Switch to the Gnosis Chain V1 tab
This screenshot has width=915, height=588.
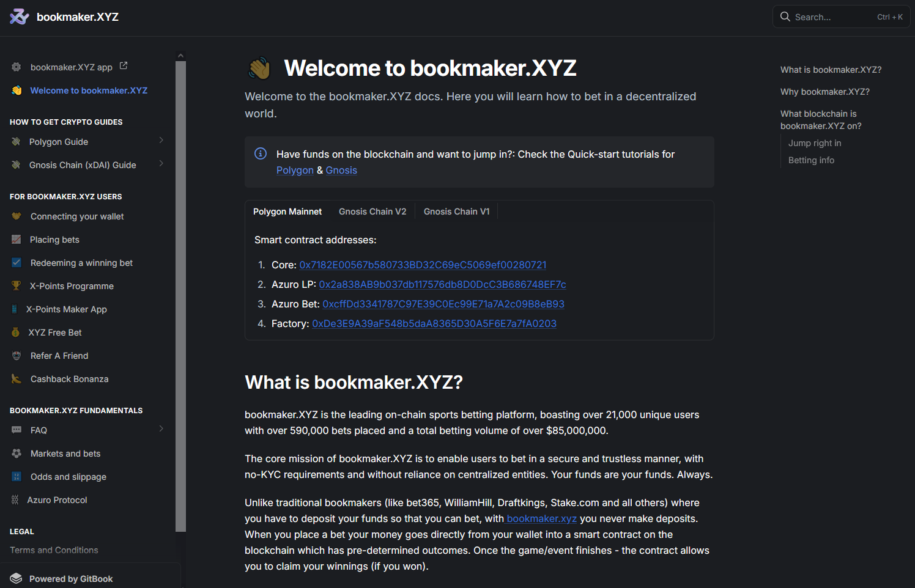[x=457, y=211]
